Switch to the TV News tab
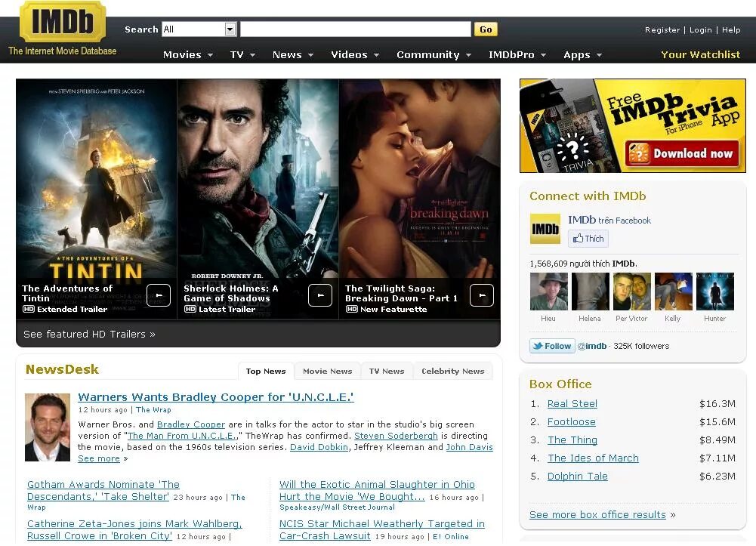The height and width of the screenshot is (546, 756). tap(387, 371)
